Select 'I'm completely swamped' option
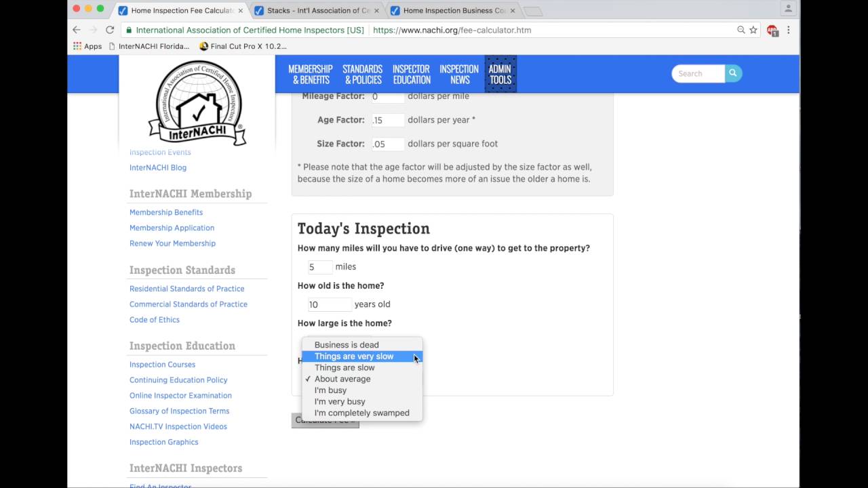The height and width of the screenshot is (488, 868). [x=362, y=413]
